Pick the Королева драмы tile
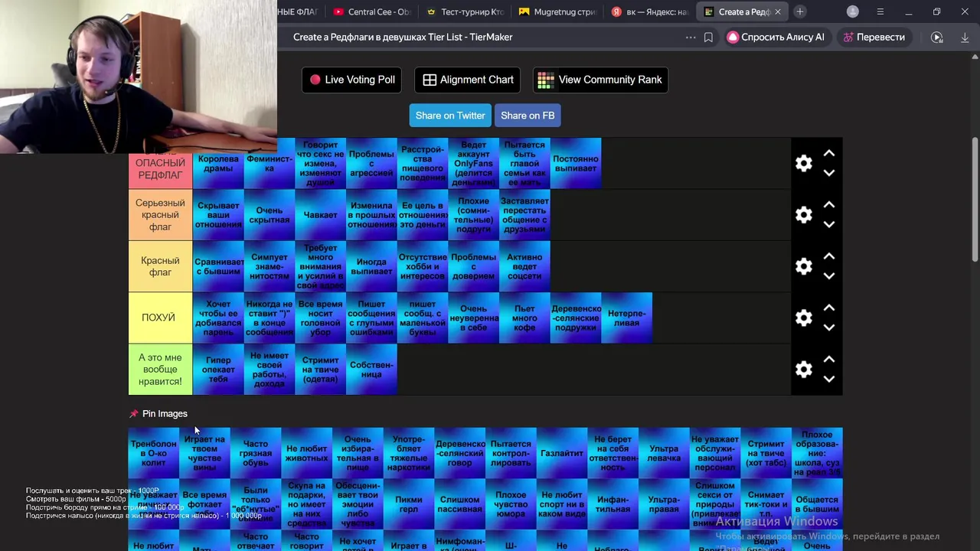This screenshot has width=980, height=551. (218, 164)
